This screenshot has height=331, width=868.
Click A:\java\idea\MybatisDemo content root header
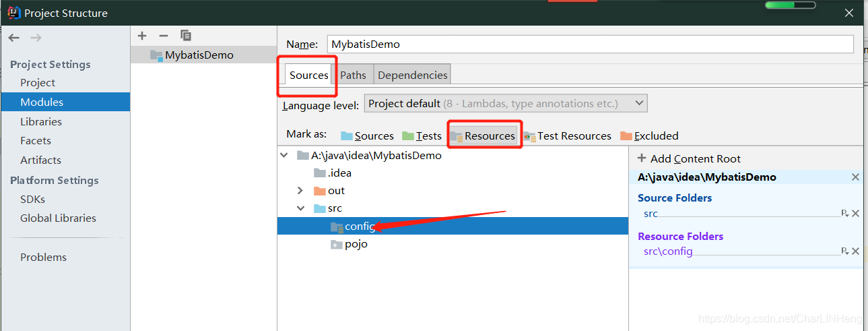(707, 177)
